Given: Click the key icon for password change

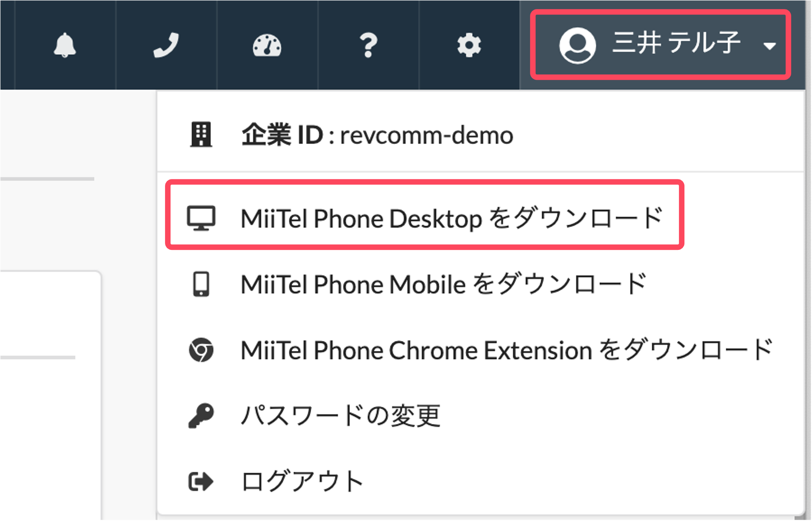Looking at the screenshot, I should click(201, 416).
